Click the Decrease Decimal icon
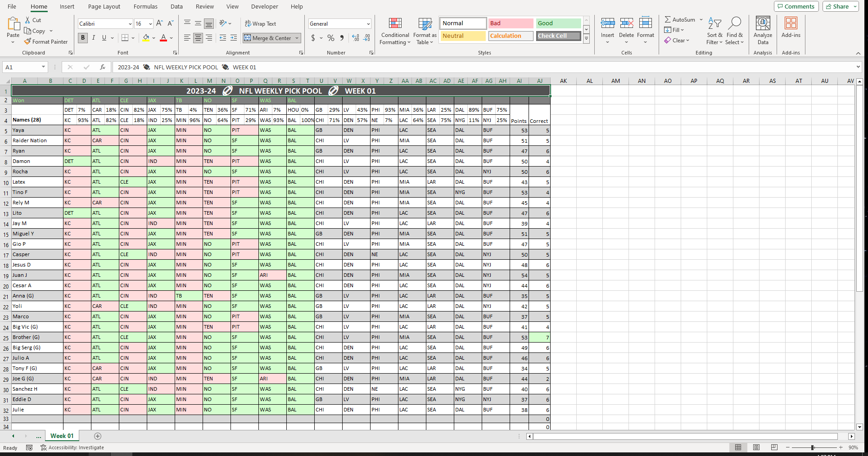Viewport: 868px width, 456px height. (x=367, y=38)
